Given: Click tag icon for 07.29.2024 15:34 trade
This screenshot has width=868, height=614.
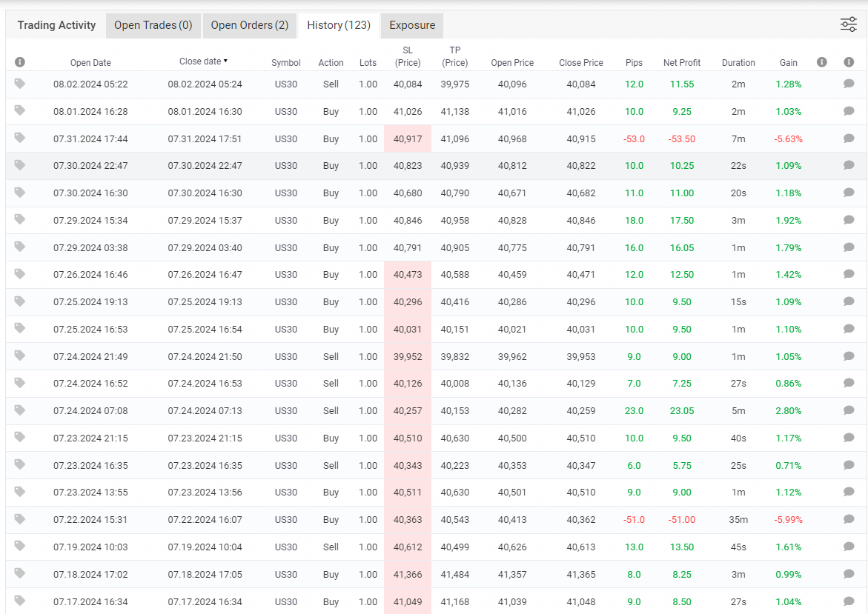Looking at the screenshot, I should (20, 220).
